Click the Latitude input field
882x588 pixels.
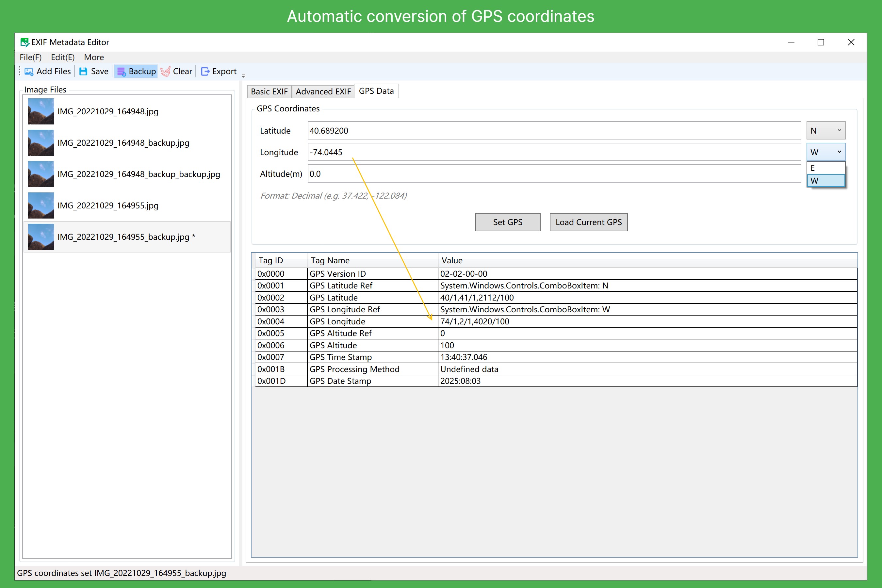pos(553,130)
